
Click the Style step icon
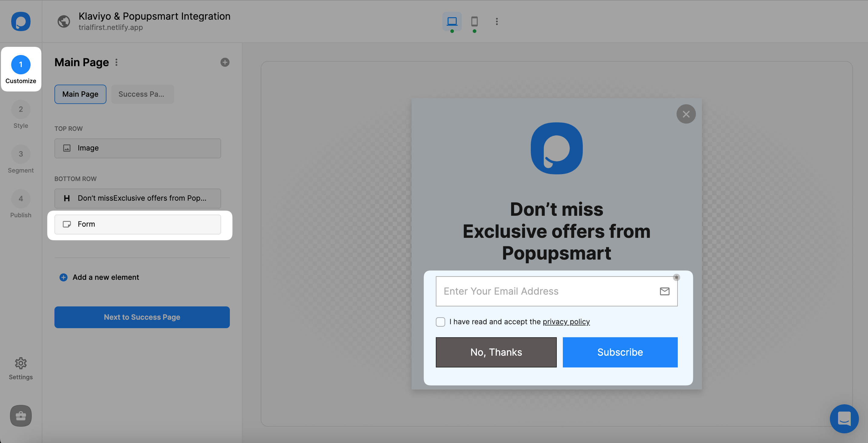(20, 108)
